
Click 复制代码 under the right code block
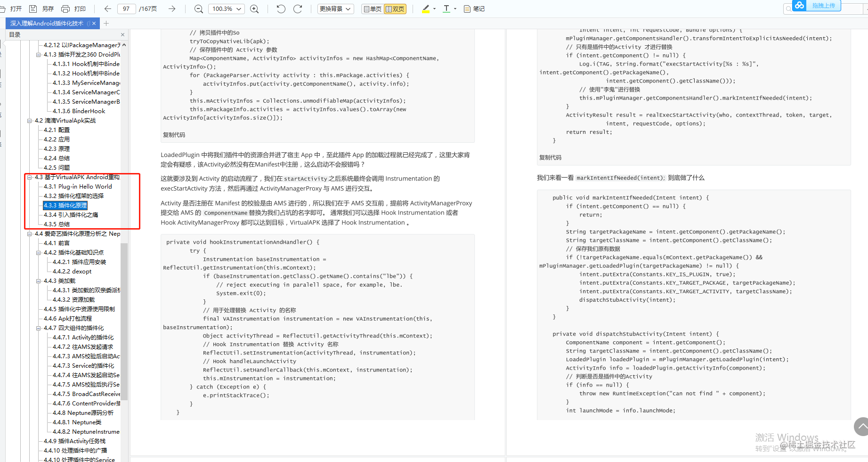pos(550,157)
